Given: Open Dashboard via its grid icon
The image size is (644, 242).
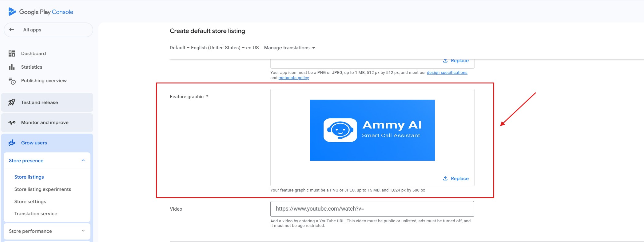Looking at the screenshot, I should tap(12, 54).
